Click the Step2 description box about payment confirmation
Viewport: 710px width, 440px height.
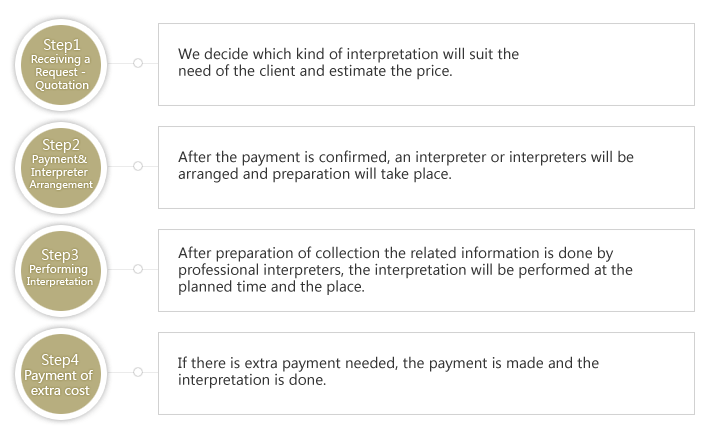point(426,167)
